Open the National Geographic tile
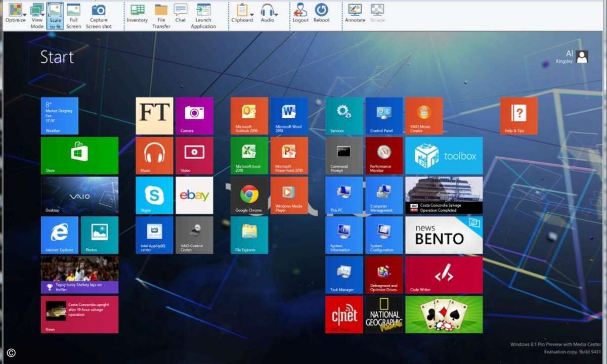 click(384, 314)
